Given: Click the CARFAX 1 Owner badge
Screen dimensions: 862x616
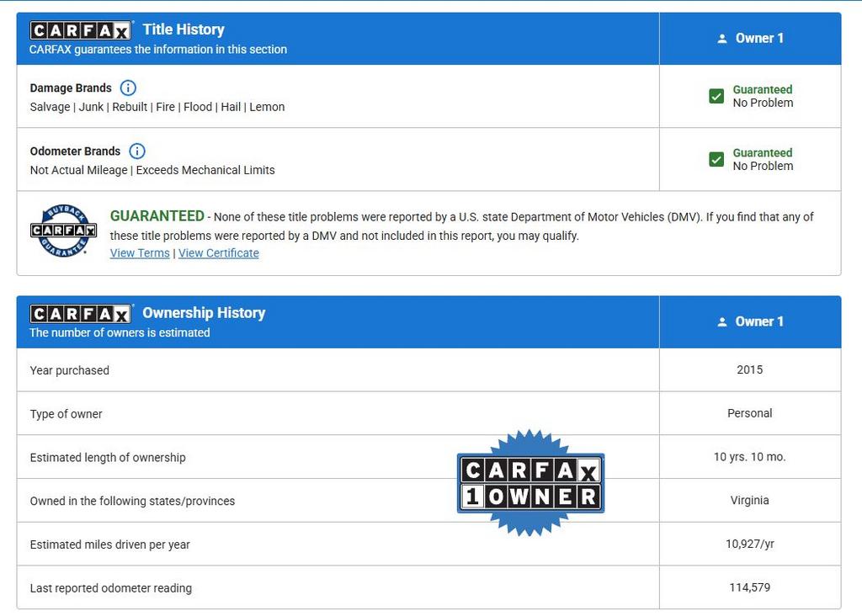Looking at the screenshot, I should (x=530, y=483).
